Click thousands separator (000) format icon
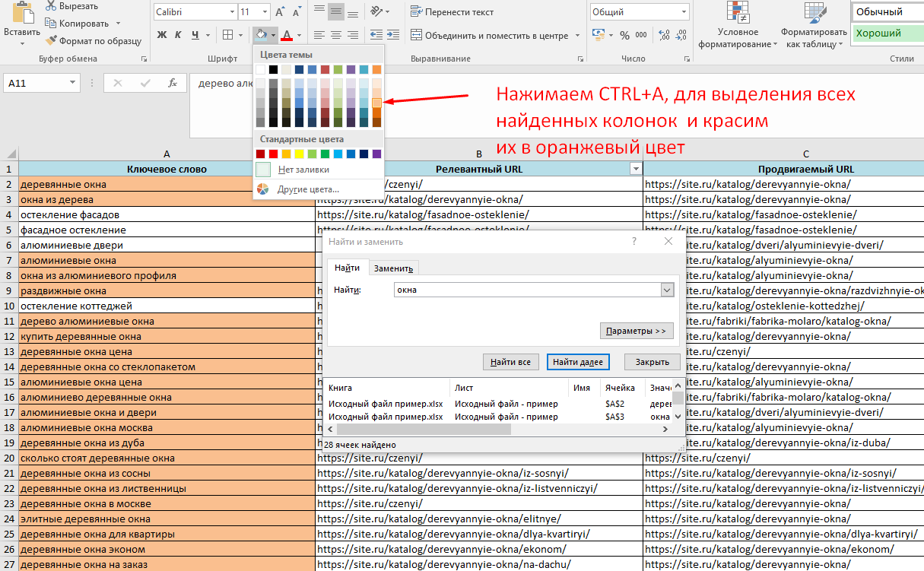 pos(641,35)
